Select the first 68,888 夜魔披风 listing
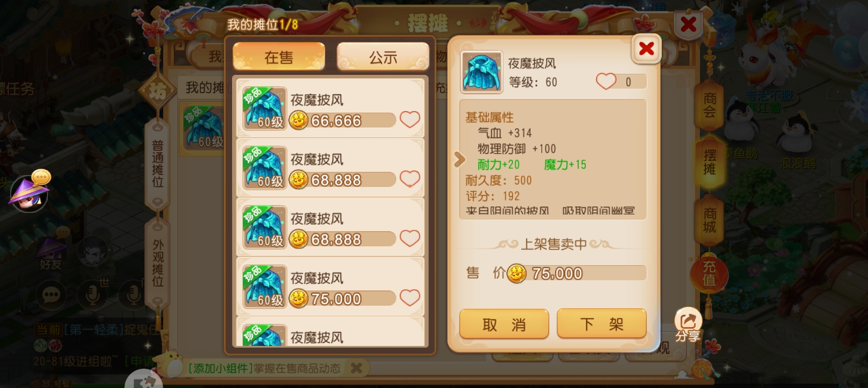Screen dimensions: 868x388 click(x=330, y=168)
